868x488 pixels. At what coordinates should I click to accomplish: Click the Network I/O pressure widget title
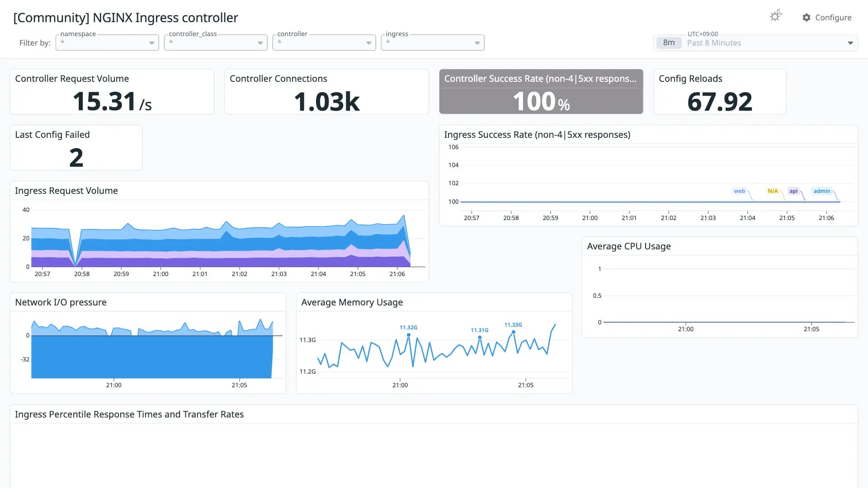[61, 302]
